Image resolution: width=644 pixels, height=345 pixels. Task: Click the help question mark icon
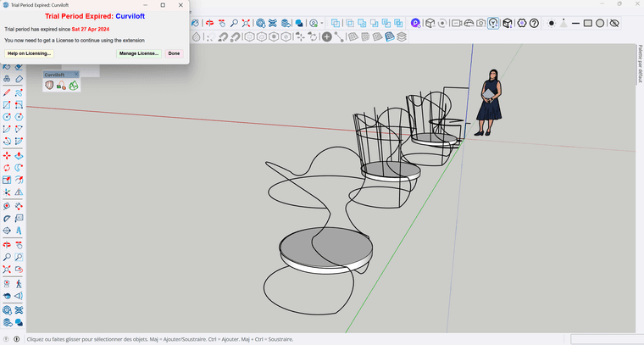pos(534,23)
